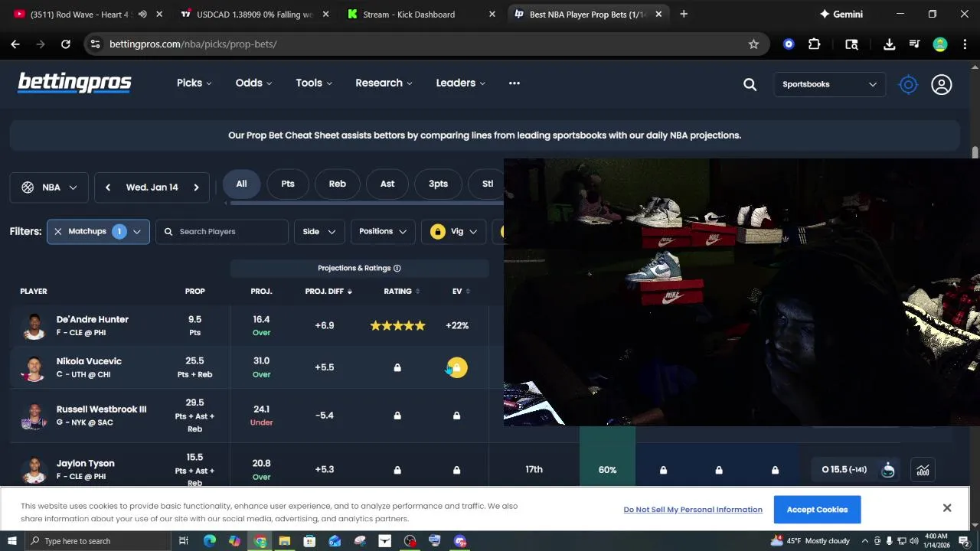Open Do Not Sell My Personal Information link
Viewport: 980px width, 551px height.
pos(693,510)
